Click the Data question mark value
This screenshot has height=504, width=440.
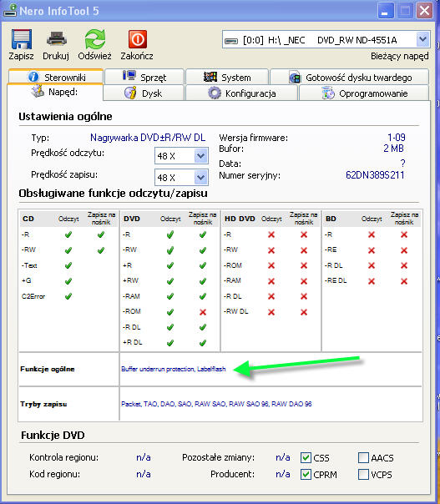coord(402,164)
